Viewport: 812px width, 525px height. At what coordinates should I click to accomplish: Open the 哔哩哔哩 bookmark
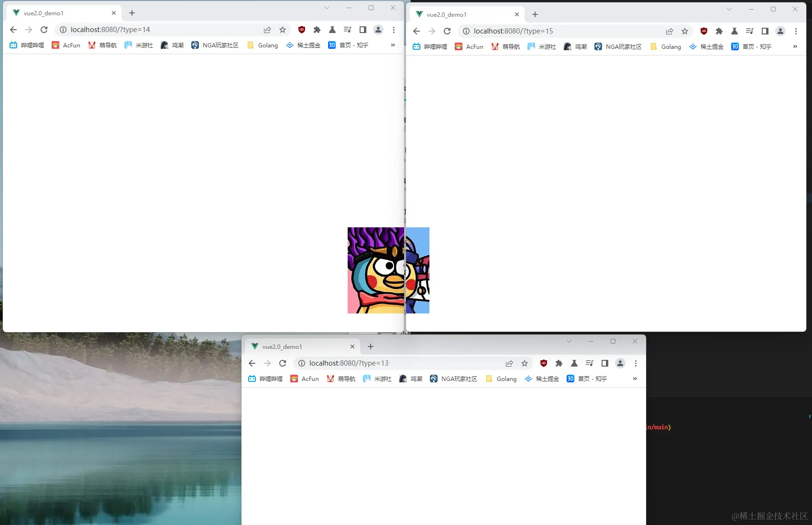coord(26,45)
